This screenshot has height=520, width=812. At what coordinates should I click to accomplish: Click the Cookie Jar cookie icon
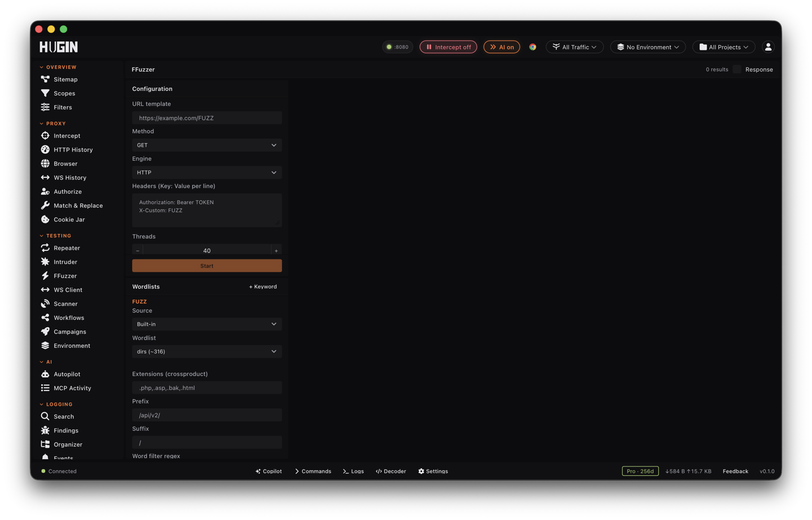45,219
